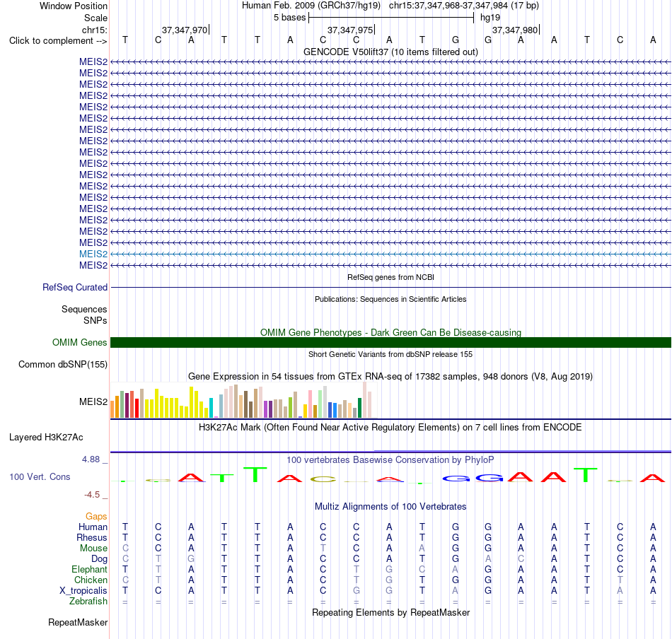The height and width of the screenshot is (639, 672).
Task: Click the Dog species label
Action: pos(99,559)
